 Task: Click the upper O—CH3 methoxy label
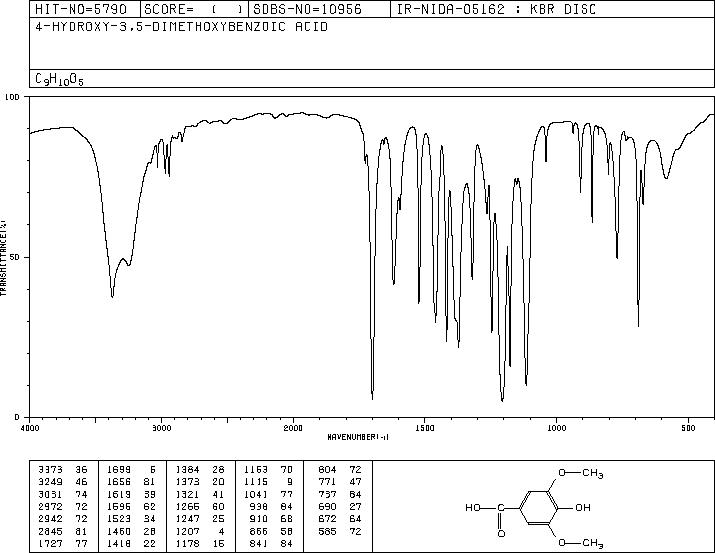(x=581, y=473)
